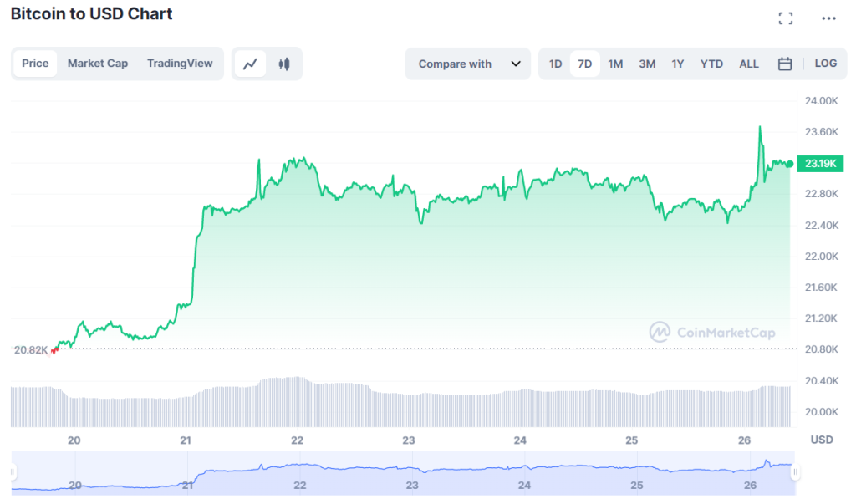Screen dimensions: 856x504
Task: Open the more options ellipsis menu
Action: click(x=828, y=18)
